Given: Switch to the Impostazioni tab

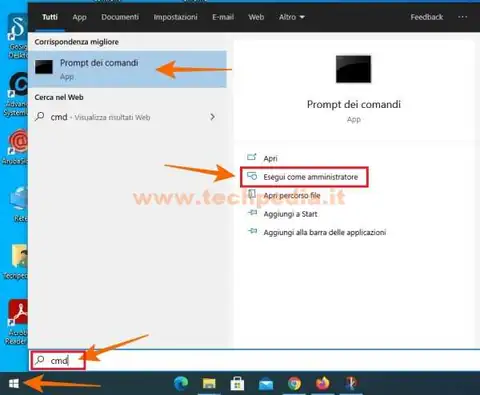Looking at the screenshot, I should tap(175, 17).
